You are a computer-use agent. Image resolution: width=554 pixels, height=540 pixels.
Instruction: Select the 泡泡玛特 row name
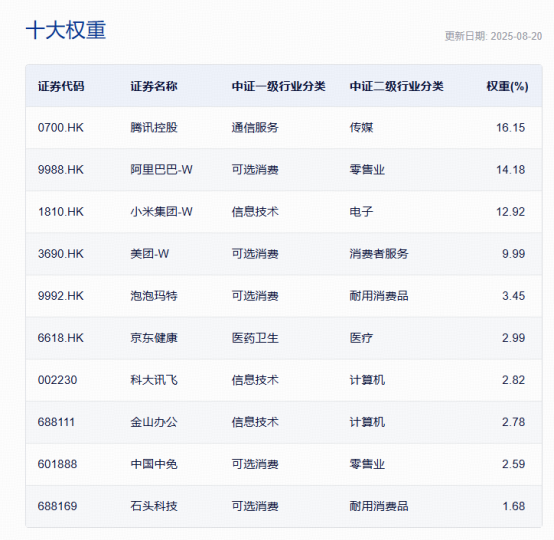tap(154, 296)
